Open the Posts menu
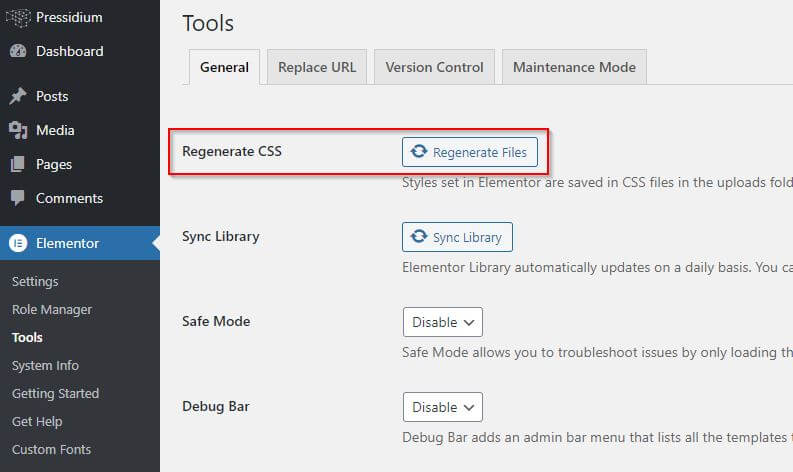 click(80, 96)
